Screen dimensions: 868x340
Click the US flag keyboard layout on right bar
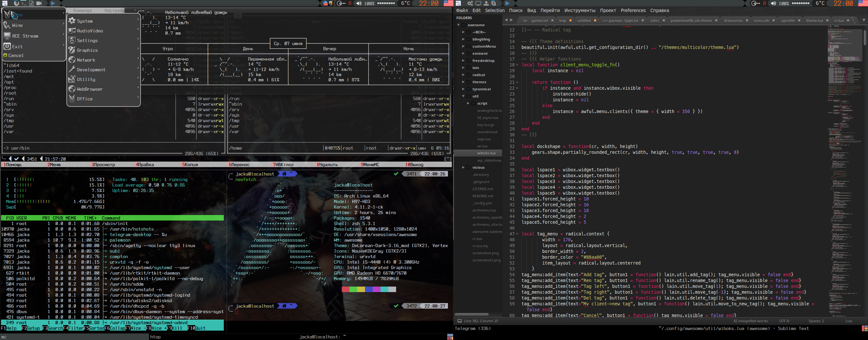click(863, 3)
